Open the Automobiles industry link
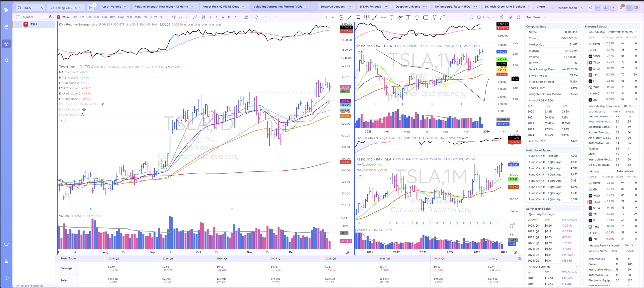 (596, 259)
